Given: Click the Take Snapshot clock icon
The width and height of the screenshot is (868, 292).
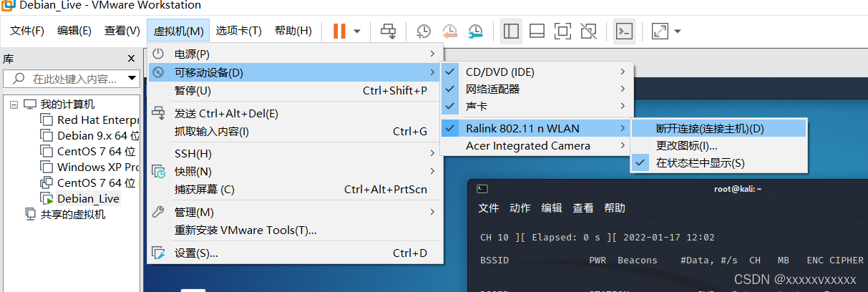Looking at the screenshot, I should click(424, 31).
